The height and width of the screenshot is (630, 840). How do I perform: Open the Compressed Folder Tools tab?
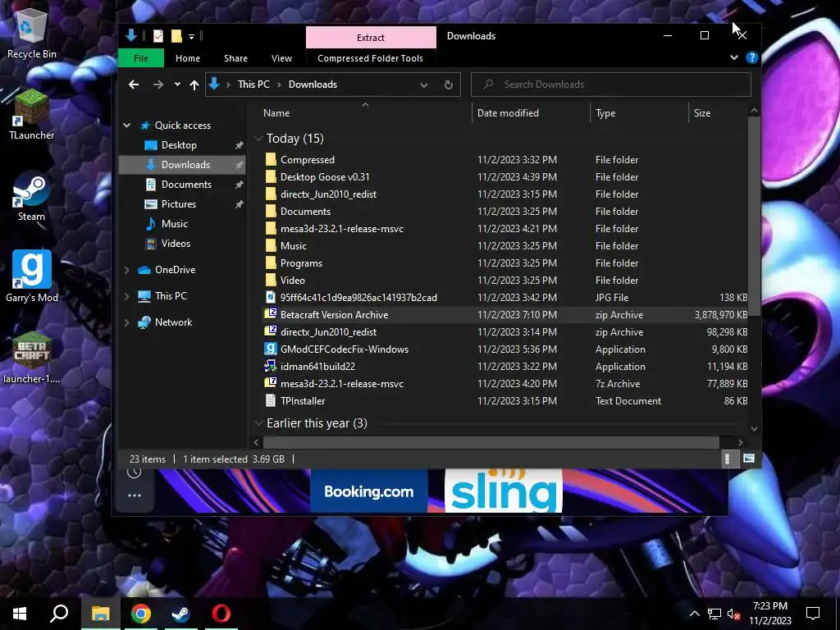coord(370,58)
